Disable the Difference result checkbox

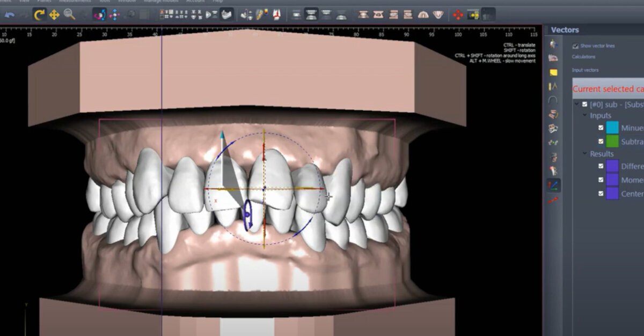(600, 166)
